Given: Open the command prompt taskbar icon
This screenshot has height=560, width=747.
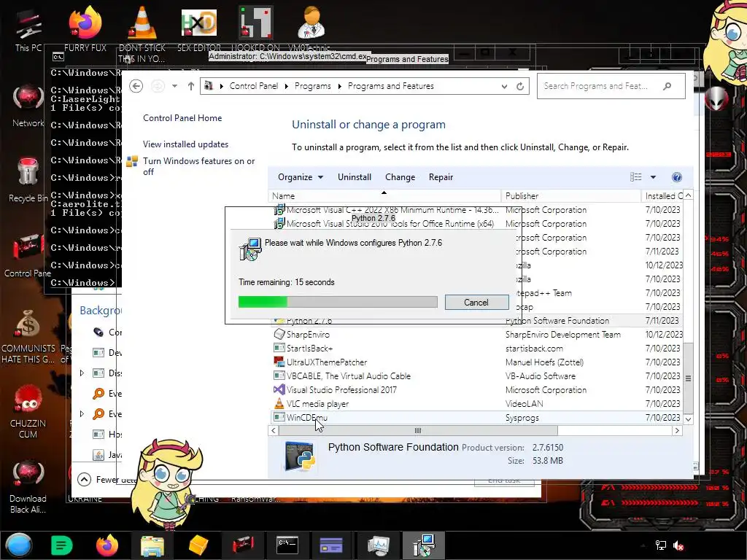Looking at the screenshot, I should coord(287,545).
